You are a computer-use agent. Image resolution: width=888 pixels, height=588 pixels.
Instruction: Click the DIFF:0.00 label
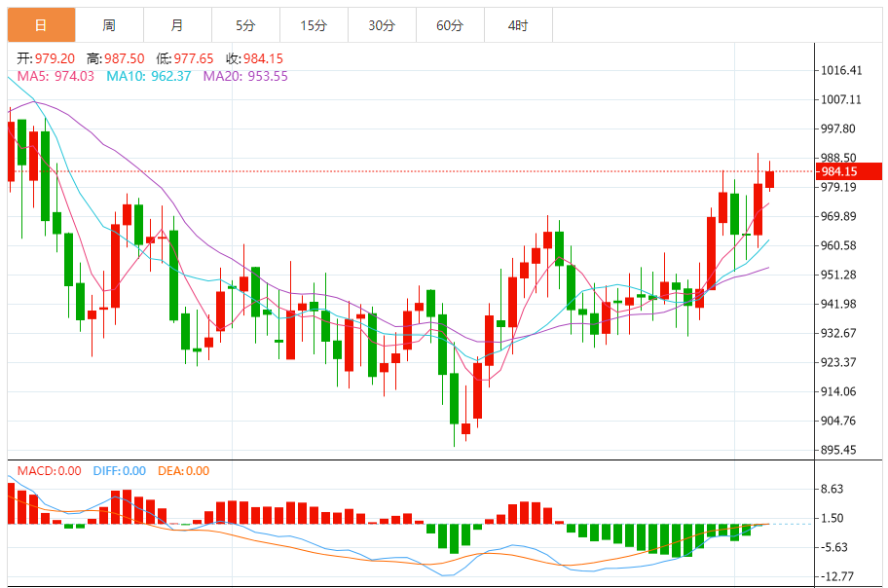(120, 471)
